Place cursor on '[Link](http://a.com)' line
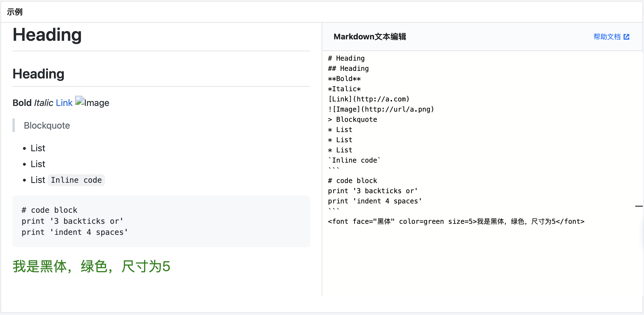 pos(369,99)
